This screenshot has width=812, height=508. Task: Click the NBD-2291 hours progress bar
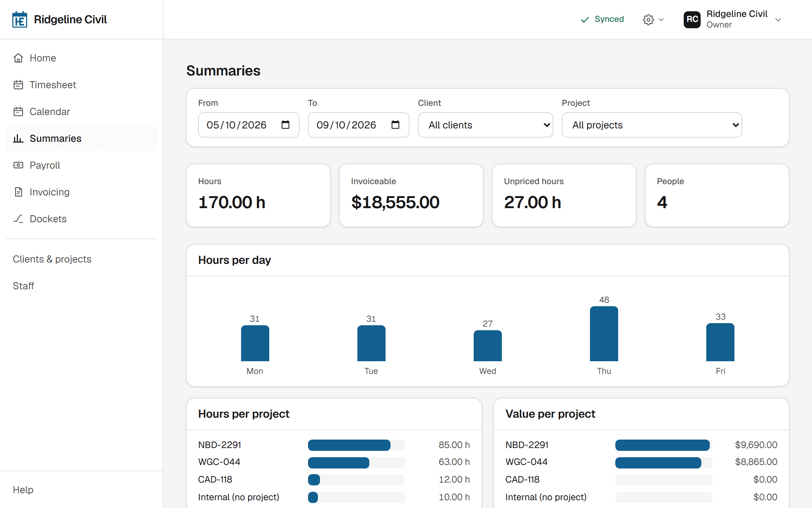356,445
